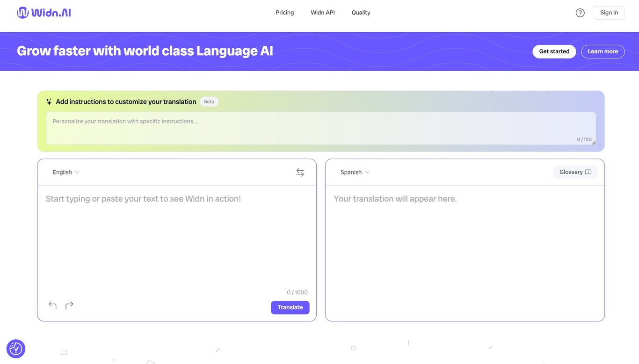This screenshot has height=364, width=639.
Task: Click the Learn more button
Action: [x=603, y=51]
